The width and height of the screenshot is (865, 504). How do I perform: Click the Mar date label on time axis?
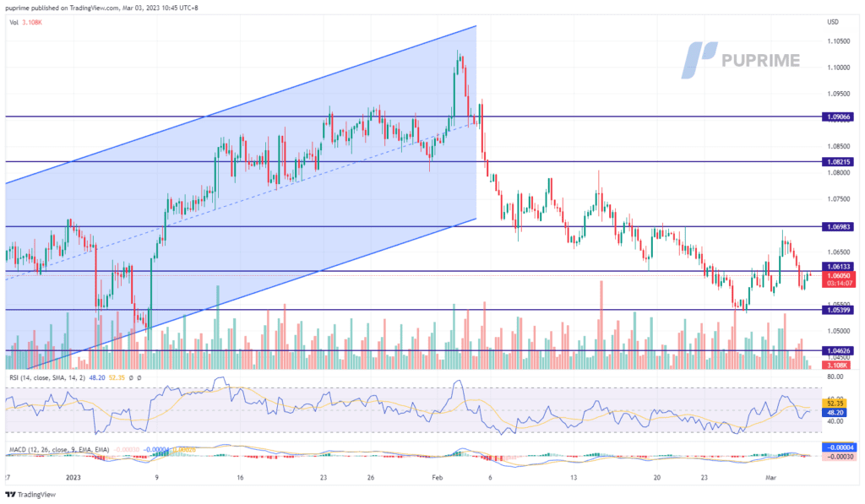[x=771, y=478]
